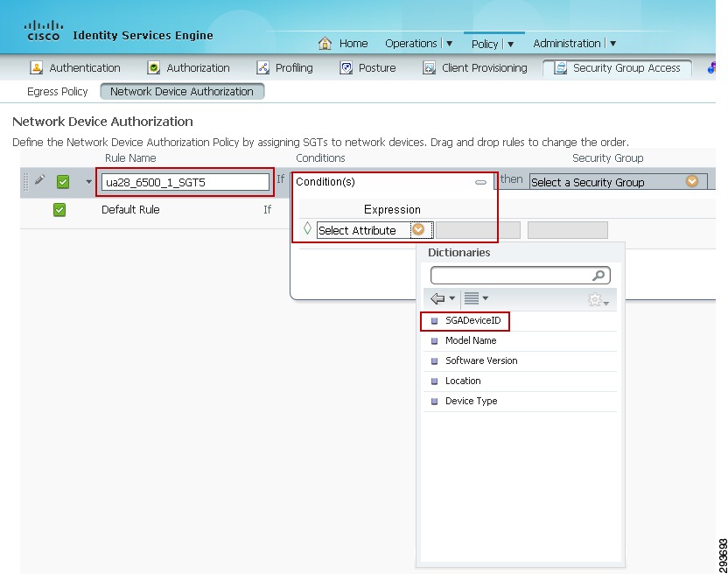
Task: Click the Cisco logo
Action: pyautogui.click(x=43, y=31)
